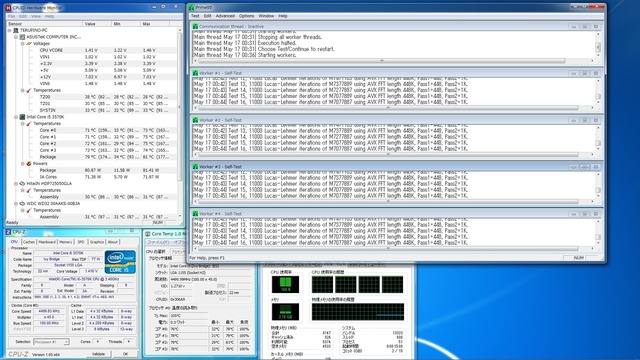Viewport: 640px width, 360px height.
Task: Click the OK button in CPU-Z
Action: pos(125,354)
